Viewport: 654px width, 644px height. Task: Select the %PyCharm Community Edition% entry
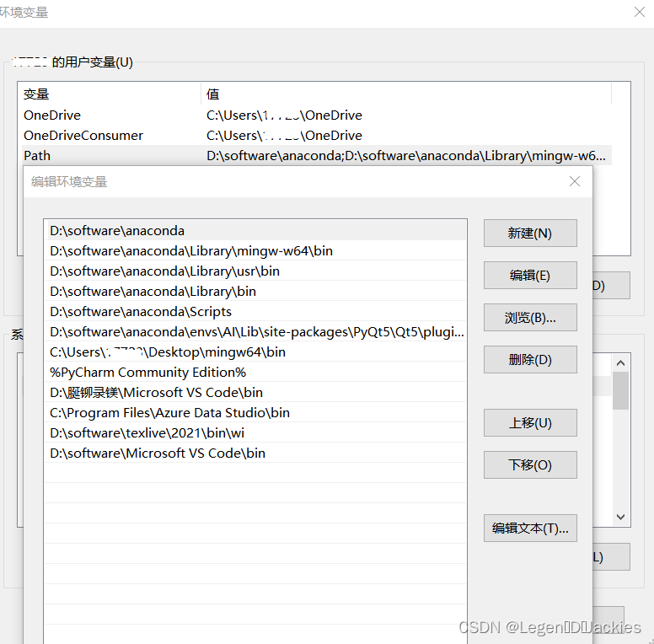(x=255, y=372)
